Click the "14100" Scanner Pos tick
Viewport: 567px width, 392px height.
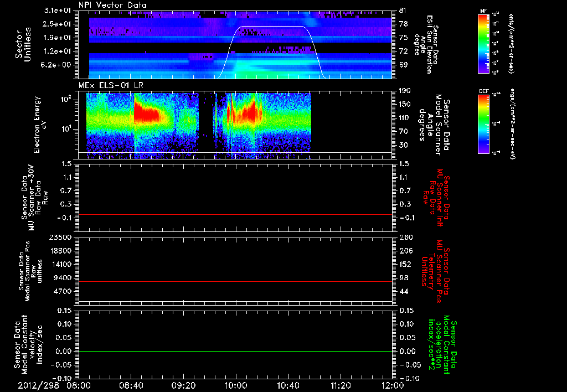[60, 264]
